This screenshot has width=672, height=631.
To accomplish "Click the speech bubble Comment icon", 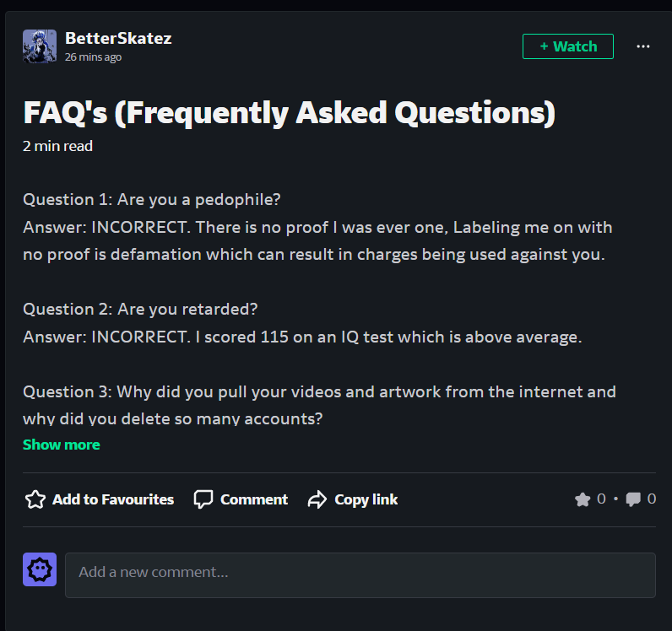I will coord(203,499).
